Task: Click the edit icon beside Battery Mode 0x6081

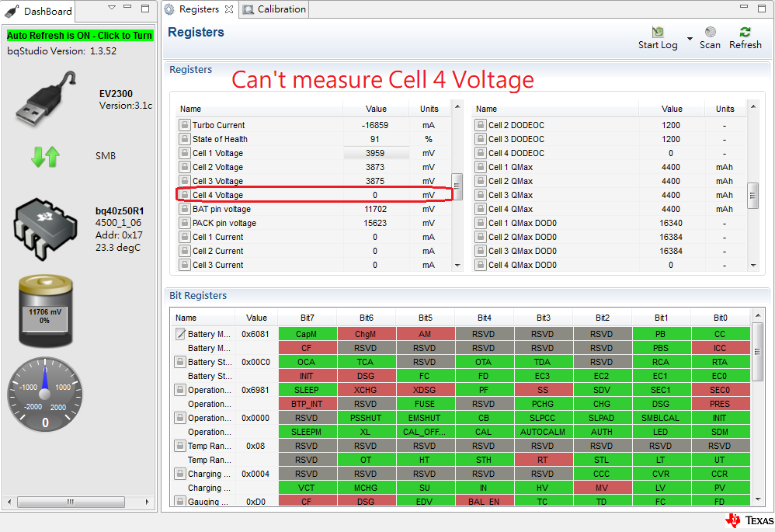Action: [180, 334]
